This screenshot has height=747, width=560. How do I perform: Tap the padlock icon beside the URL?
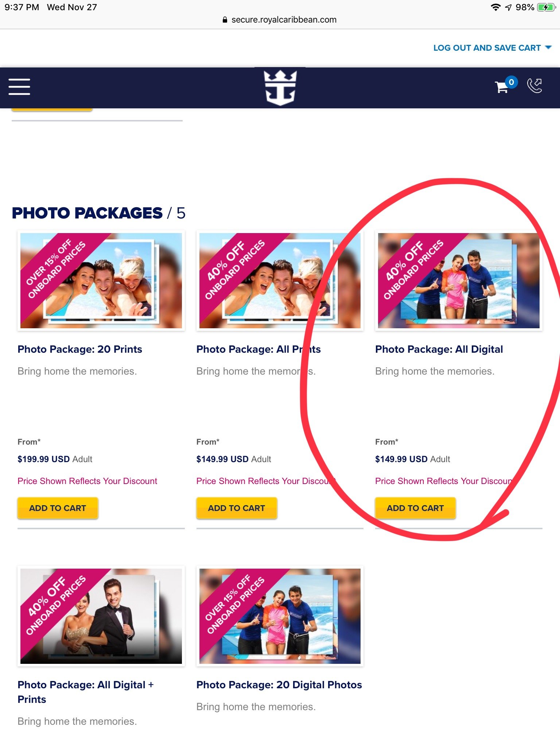(225, 20)
